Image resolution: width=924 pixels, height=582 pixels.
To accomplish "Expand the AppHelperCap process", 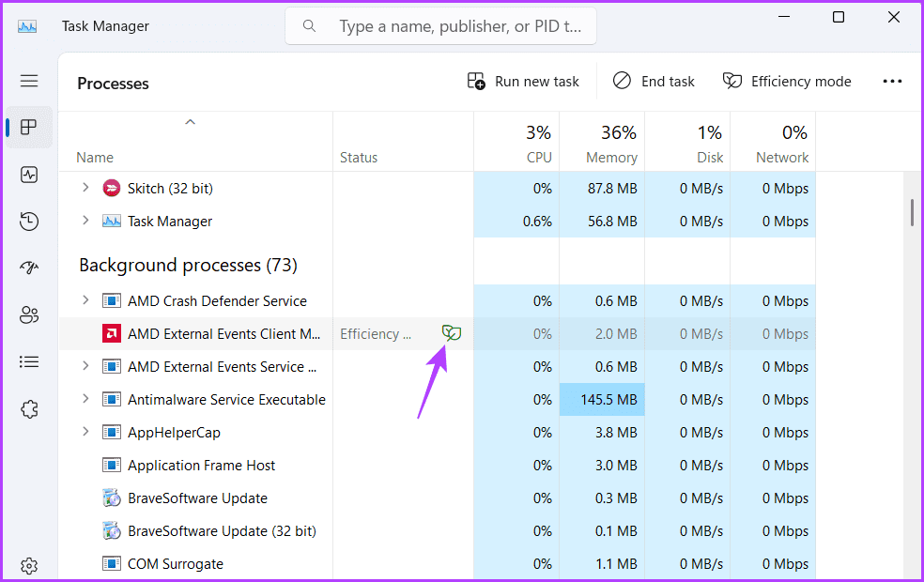I will (x=85, y=432).
